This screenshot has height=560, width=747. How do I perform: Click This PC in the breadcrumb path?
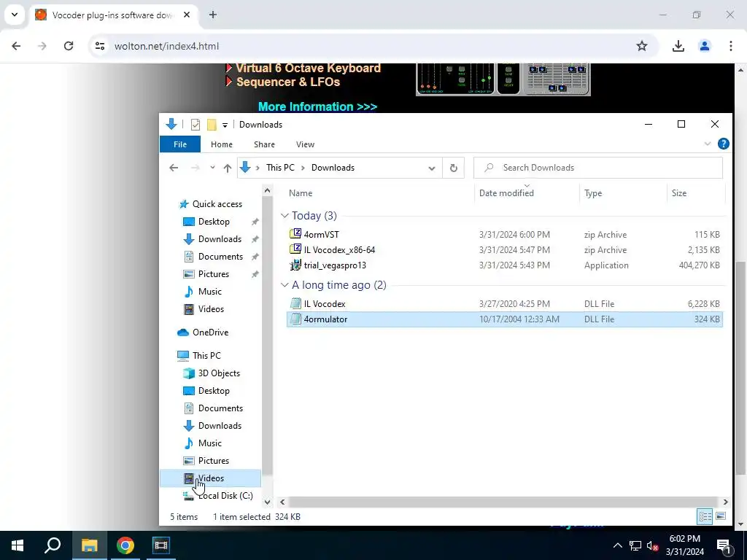point(280,168)
